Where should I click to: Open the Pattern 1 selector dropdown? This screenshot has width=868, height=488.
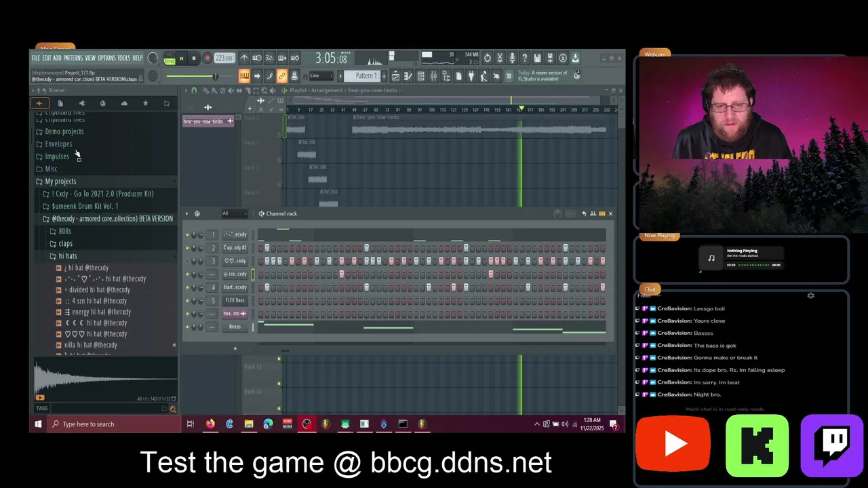[362, 76]
